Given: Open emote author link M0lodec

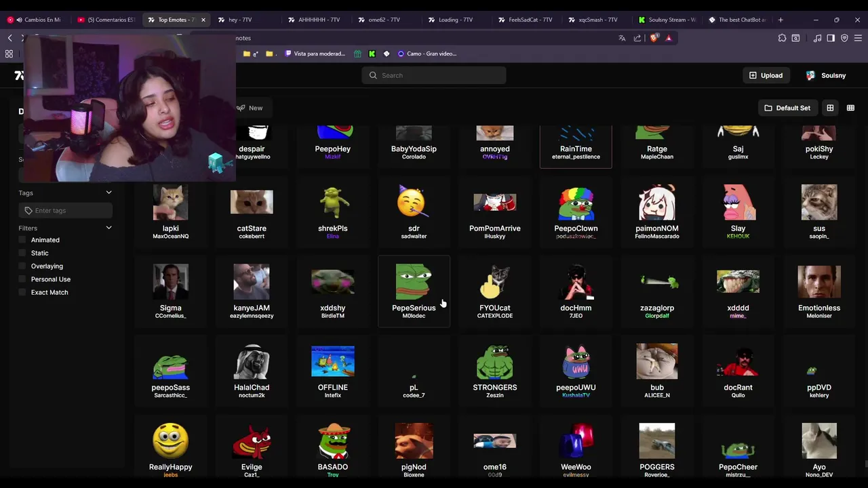Looking at the screenshot, I should coord(414,316).
